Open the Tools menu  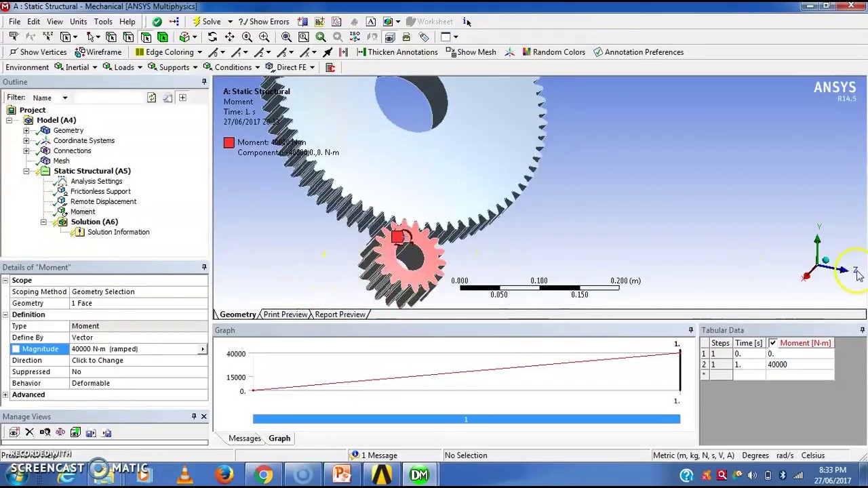click(x=103, y=22)
